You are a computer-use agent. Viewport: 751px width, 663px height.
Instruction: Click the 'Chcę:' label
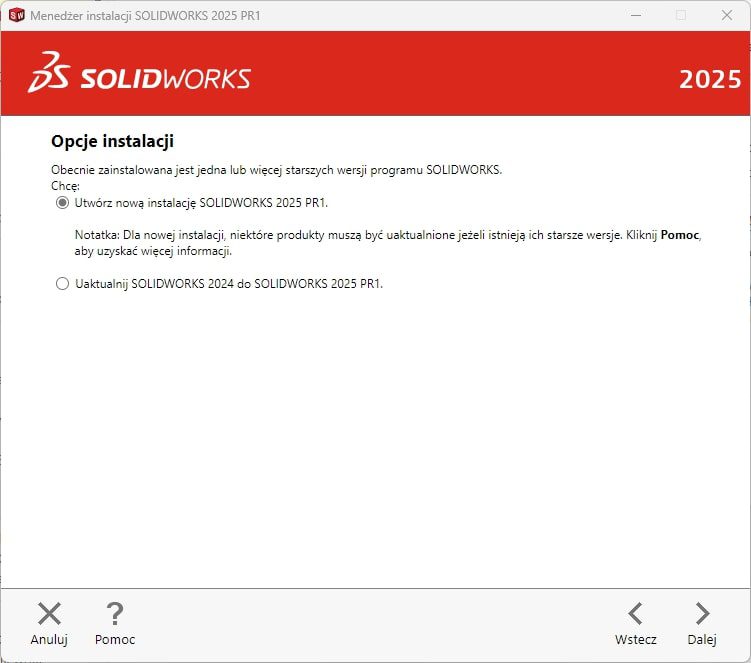(x=65, y=186)
